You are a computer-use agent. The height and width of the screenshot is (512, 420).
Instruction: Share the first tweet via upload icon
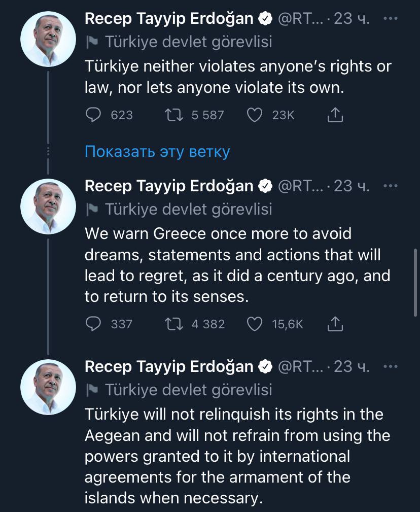[x=335, y=115]
